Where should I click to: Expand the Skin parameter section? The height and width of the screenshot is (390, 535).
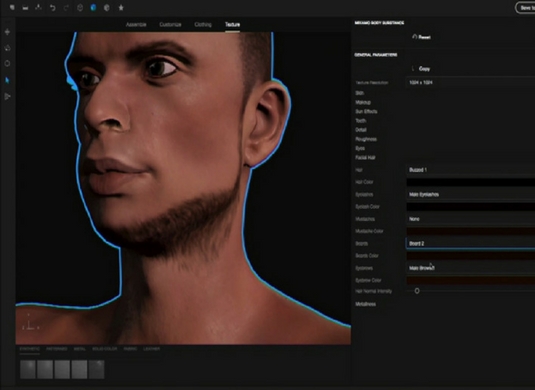click(x=360, y=93)
